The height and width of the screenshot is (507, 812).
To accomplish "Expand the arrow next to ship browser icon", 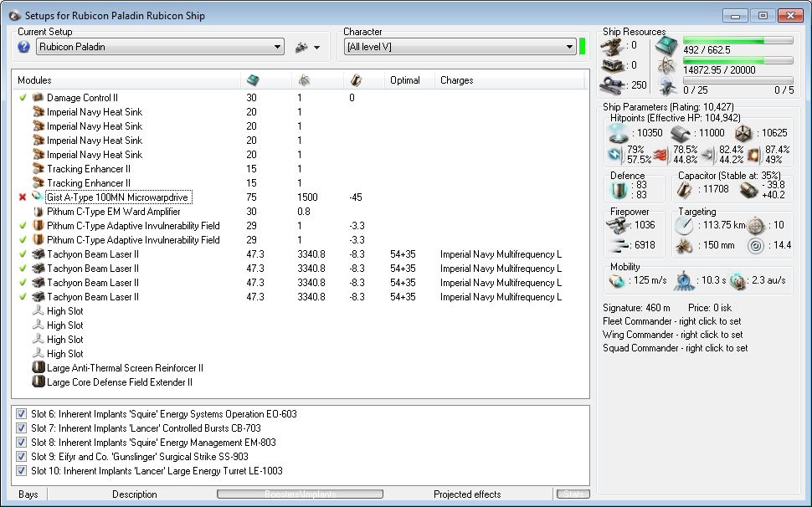I will (317, 48).
